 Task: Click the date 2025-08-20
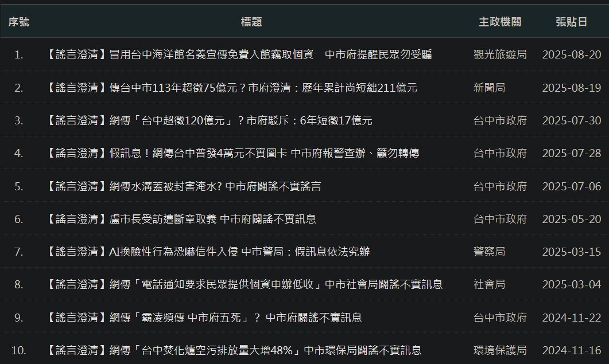(x=571, y=54)
